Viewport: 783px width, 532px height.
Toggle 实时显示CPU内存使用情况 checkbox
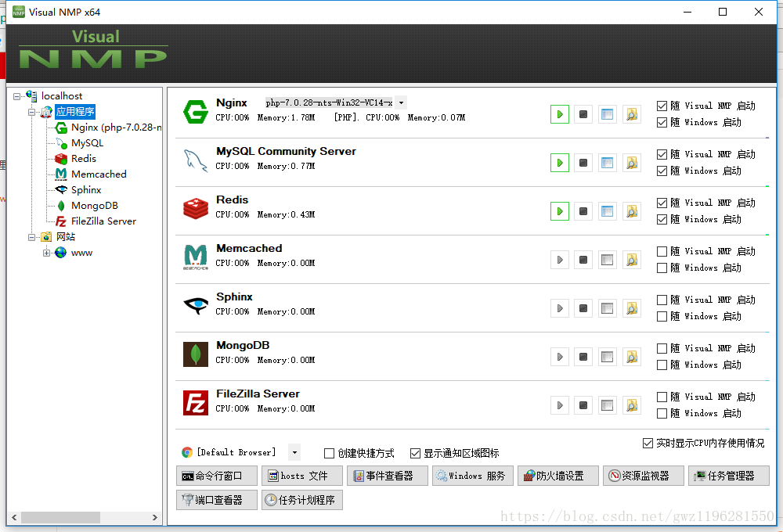click(648, 443)
